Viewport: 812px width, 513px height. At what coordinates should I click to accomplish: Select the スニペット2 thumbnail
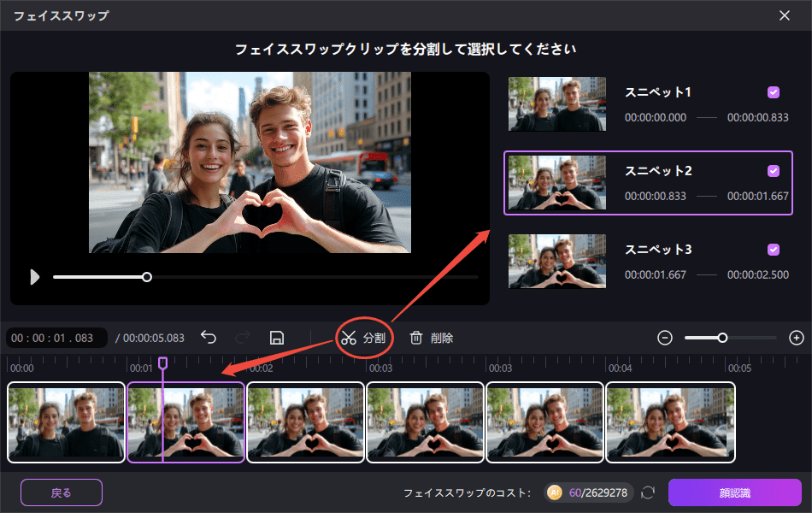557,183
